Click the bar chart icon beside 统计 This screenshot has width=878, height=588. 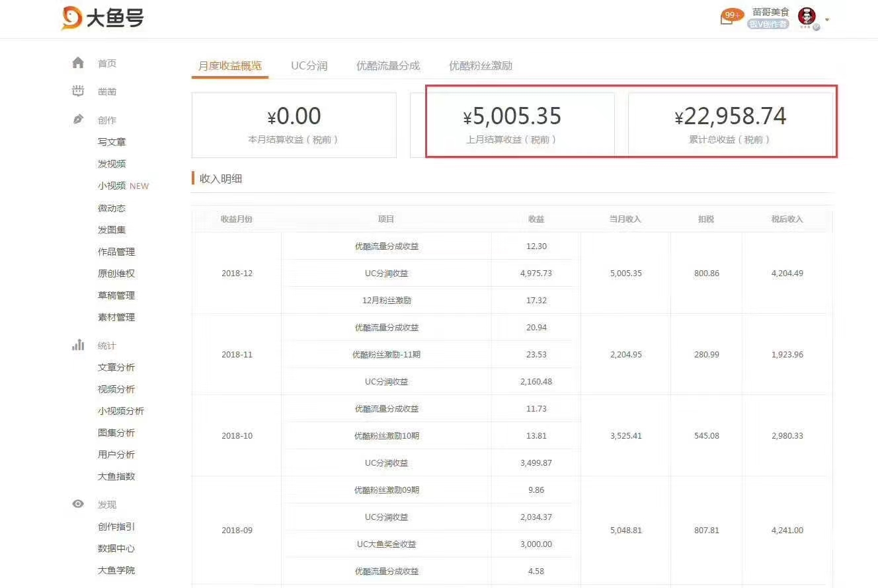(78, 345)
